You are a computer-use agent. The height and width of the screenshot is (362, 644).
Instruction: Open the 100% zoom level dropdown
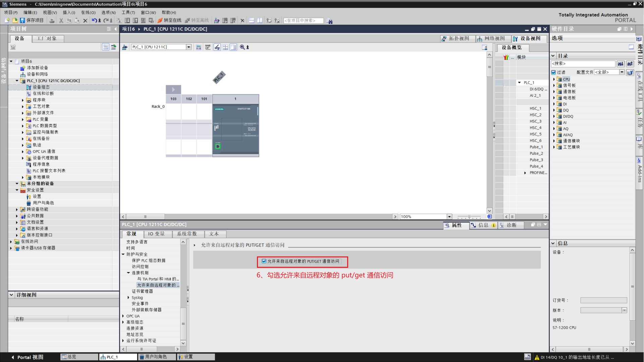(x=449, y=217)
